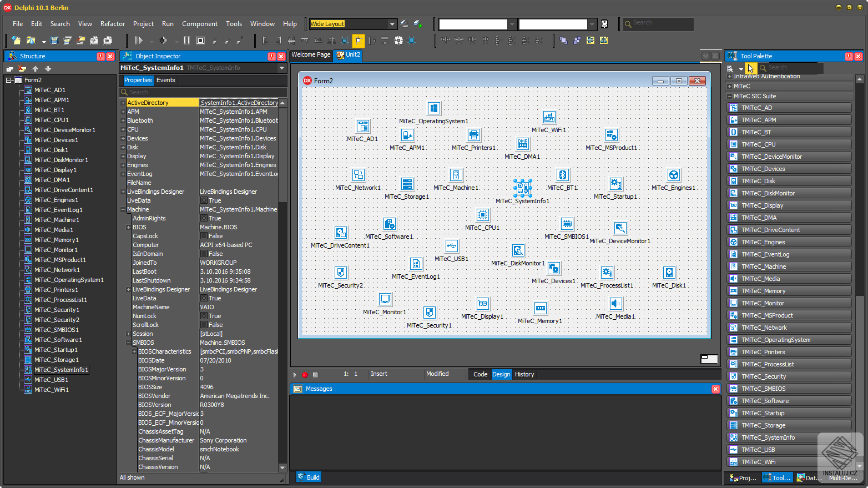Switch to the Code view tab
868x488 pixels.
(480, 374)
